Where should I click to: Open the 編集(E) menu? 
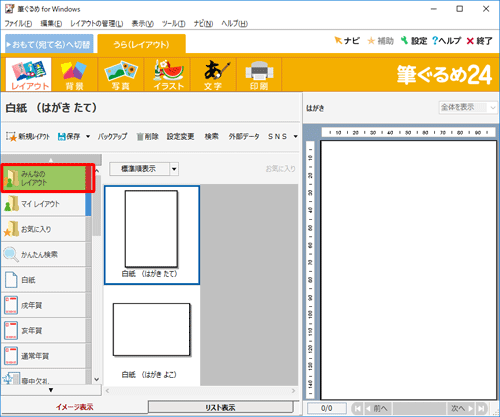click(51, 24)
